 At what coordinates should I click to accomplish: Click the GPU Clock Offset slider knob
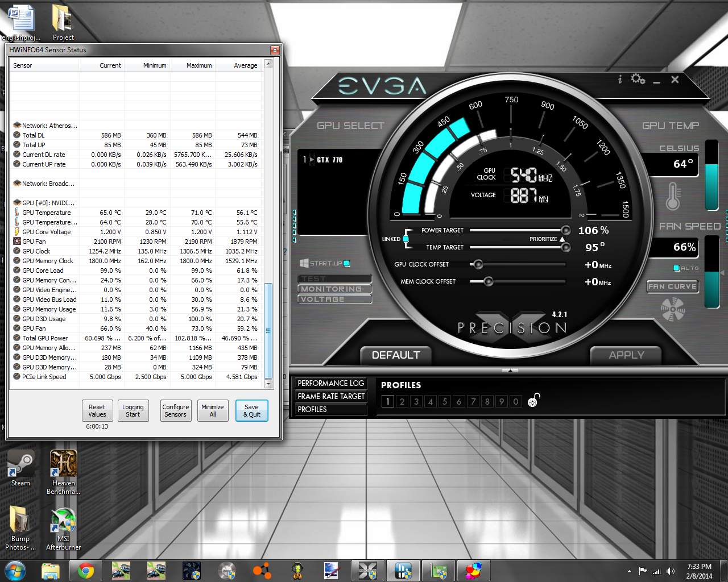(478, 264)
